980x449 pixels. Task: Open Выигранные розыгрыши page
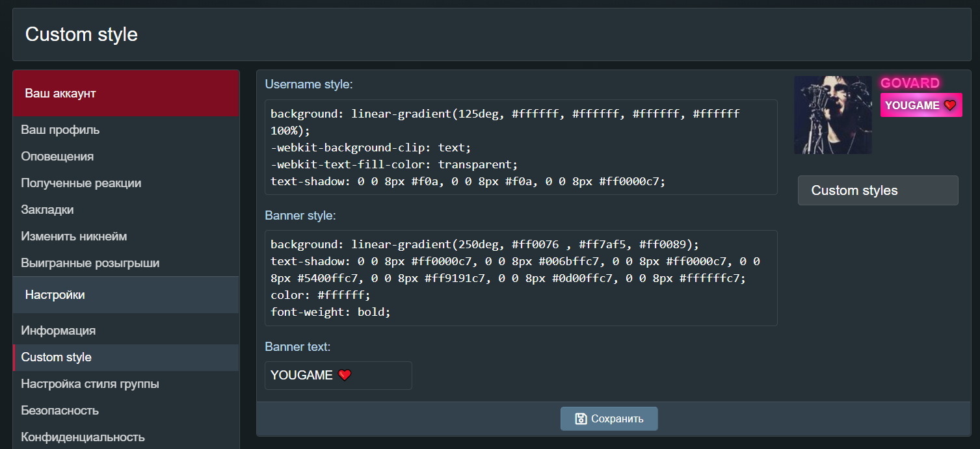90,263
